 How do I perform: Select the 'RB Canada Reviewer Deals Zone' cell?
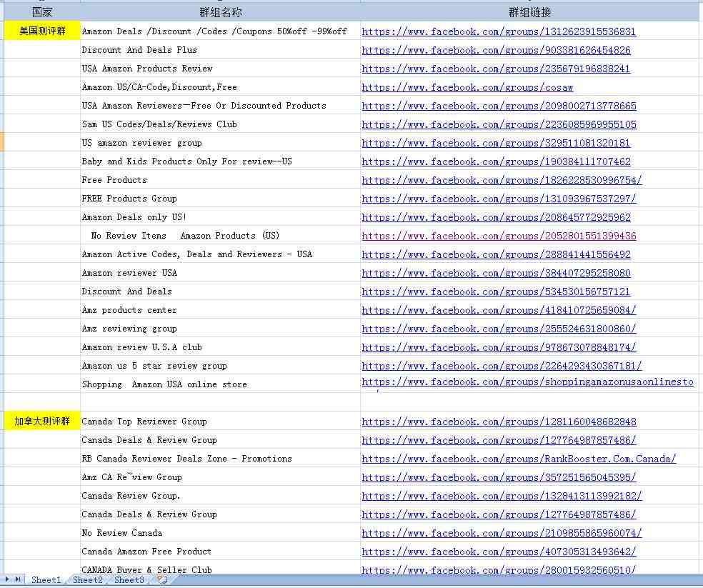tap(220, 459)
